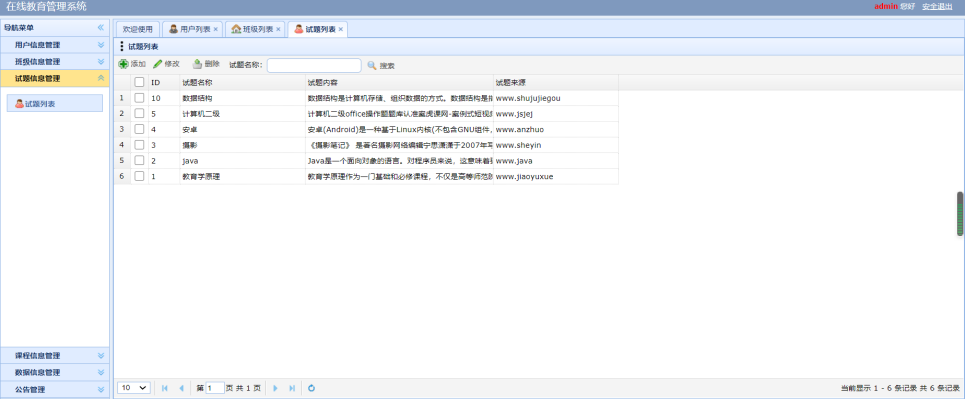Sort by ID column header

click(x=164, y=82)
